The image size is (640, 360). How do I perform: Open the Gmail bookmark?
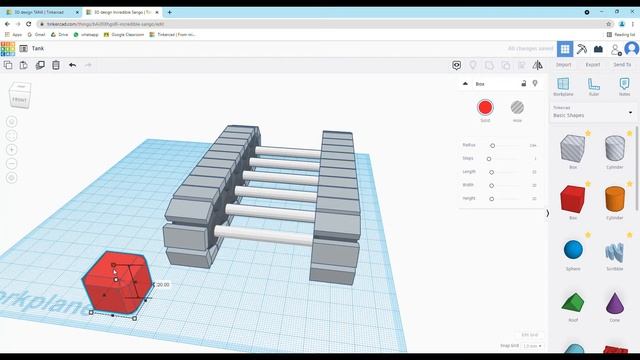pos(36,35)
